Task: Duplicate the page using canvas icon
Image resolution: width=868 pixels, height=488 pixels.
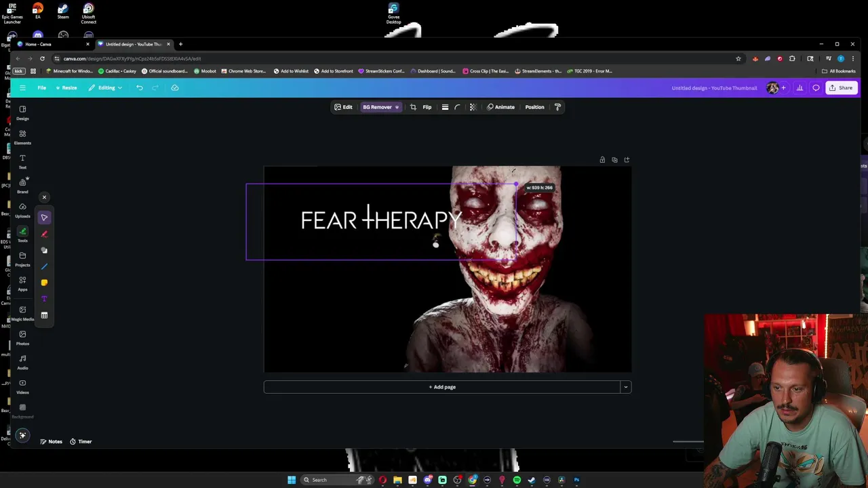Action: pyautogui.click(x=614, y=160)
